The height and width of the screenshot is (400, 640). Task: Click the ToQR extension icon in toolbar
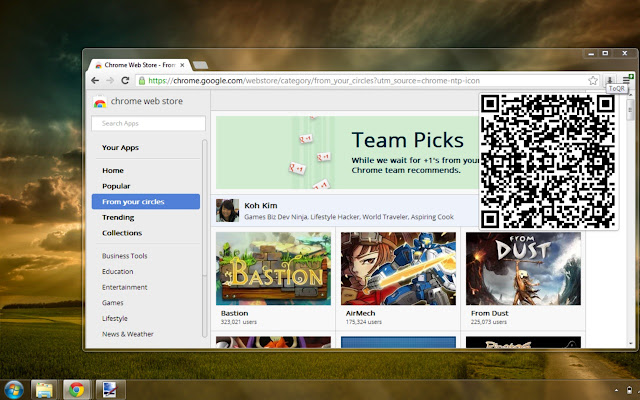pos(609,80)
